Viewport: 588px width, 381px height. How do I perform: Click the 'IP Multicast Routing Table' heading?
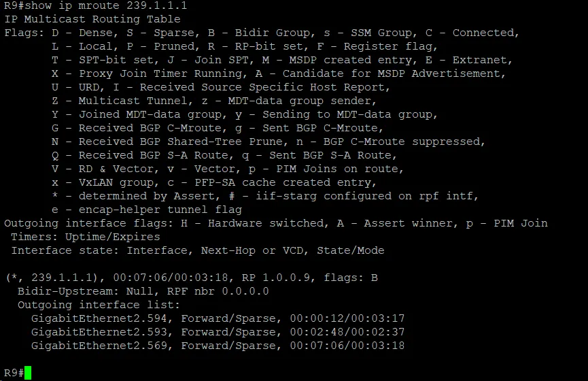point(92,19)
